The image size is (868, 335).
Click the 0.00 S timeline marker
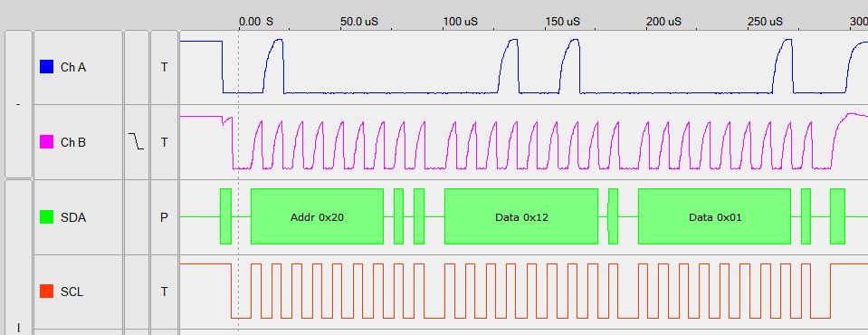(256, 22)
